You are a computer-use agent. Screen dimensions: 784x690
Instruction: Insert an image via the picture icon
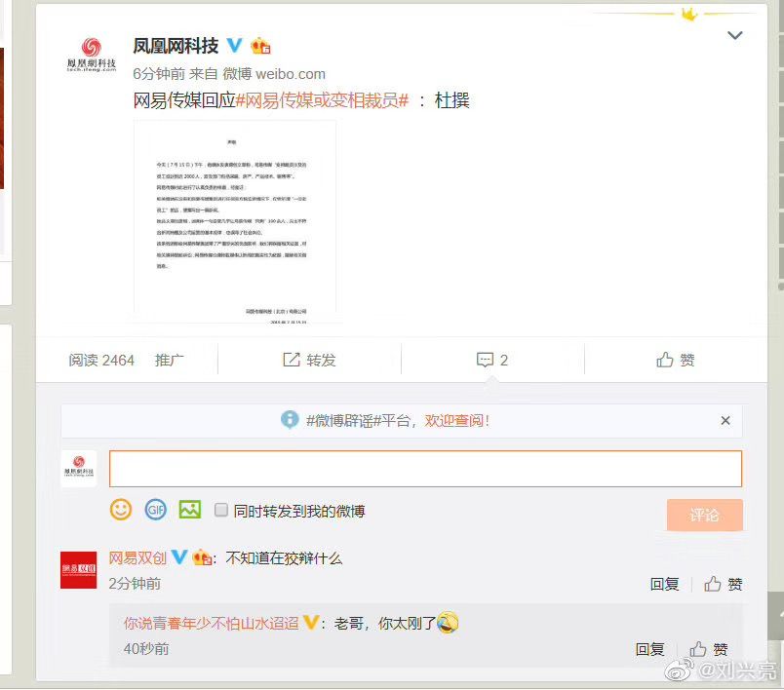point(190,510)
